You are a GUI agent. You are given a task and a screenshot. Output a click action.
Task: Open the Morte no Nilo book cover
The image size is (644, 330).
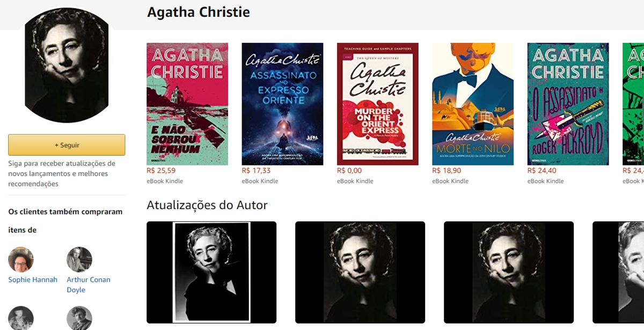click(x=473, y=104)
